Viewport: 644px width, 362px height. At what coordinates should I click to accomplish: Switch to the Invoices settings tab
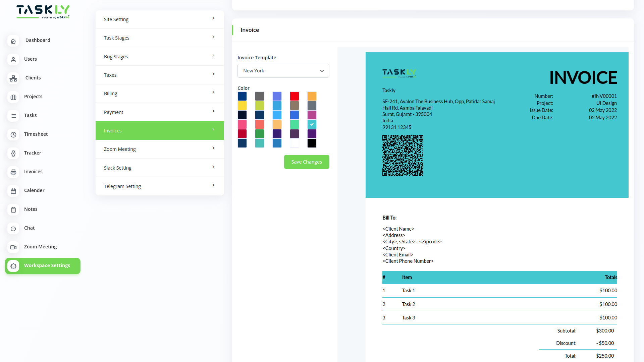click(159, 130)
